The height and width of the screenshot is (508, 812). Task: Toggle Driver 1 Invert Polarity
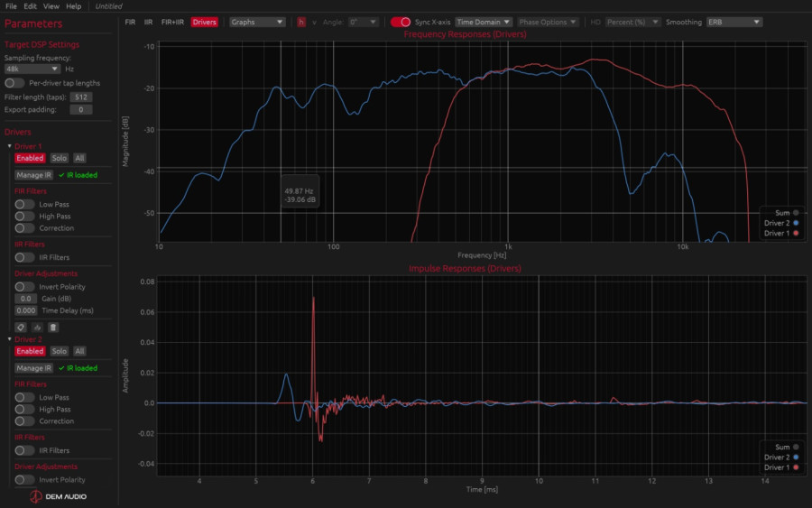(24, 287)
